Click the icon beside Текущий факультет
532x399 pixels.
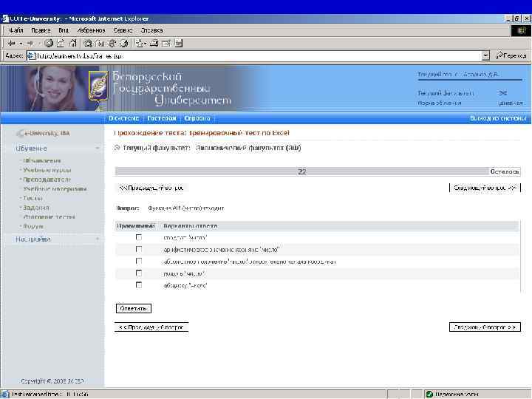tap(117, 148)
